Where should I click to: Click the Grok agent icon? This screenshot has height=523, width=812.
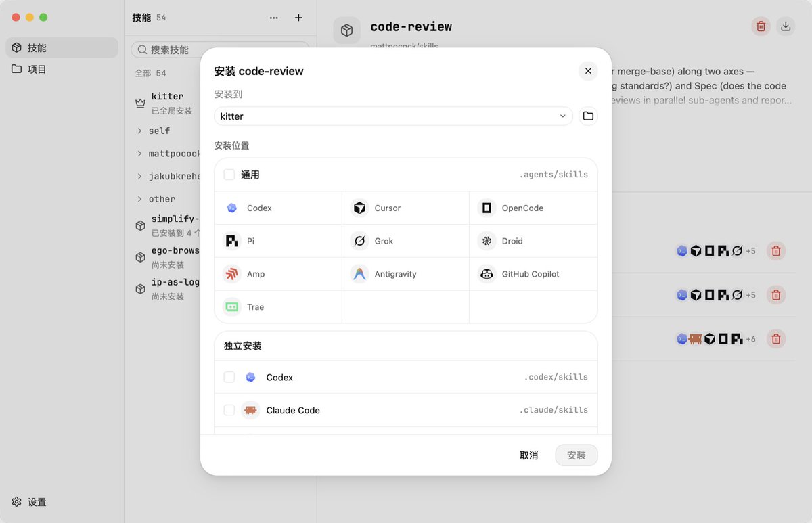[359, 241]
